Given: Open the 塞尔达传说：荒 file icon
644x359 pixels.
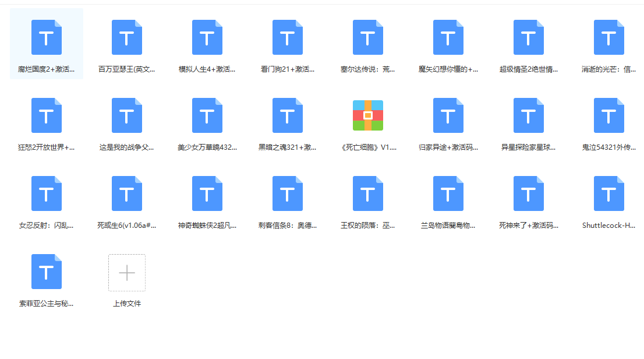Looking at the screenshot, I should tap(368, 37).
